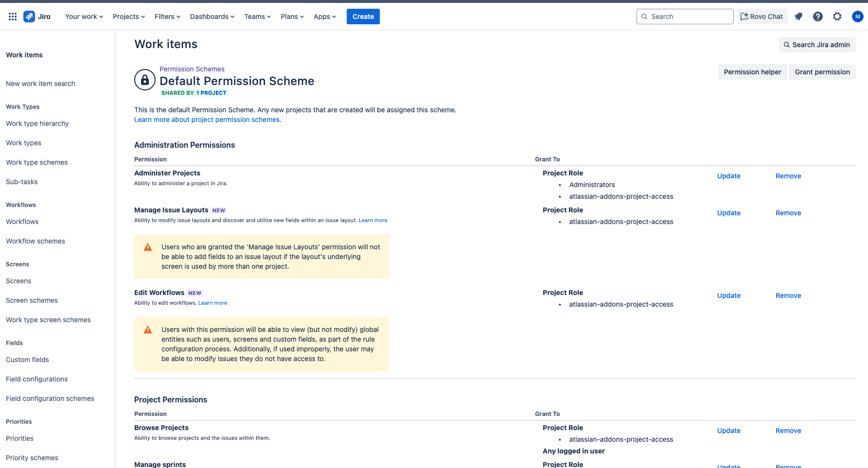Image resolution: width=868 pixels, height=468 pixels.
Task: Open the Teams menu
Action: pos(257,16)
